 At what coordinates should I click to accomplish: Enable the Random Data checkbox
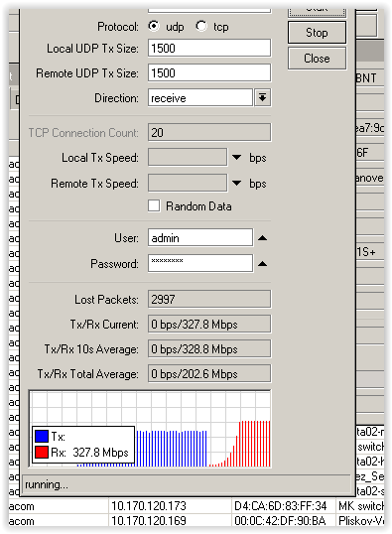coord(154,206)
